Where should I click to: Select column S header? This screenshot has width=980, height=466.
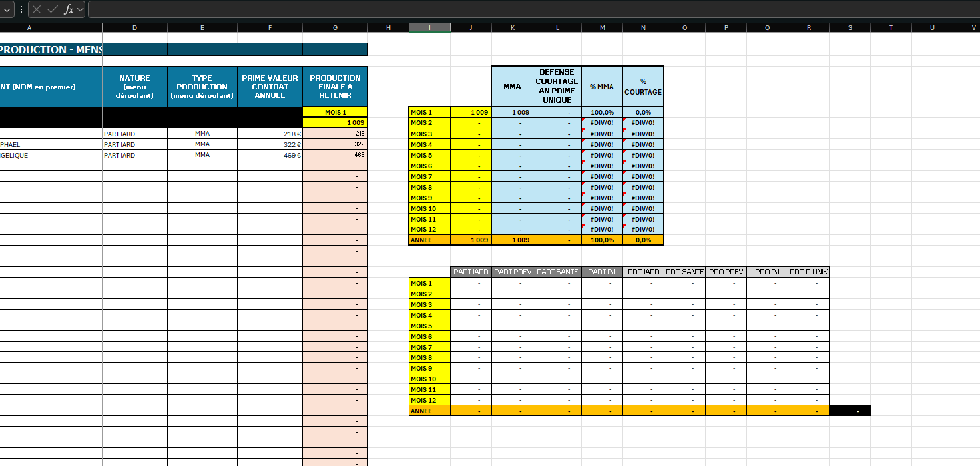[x=850, y=27]
